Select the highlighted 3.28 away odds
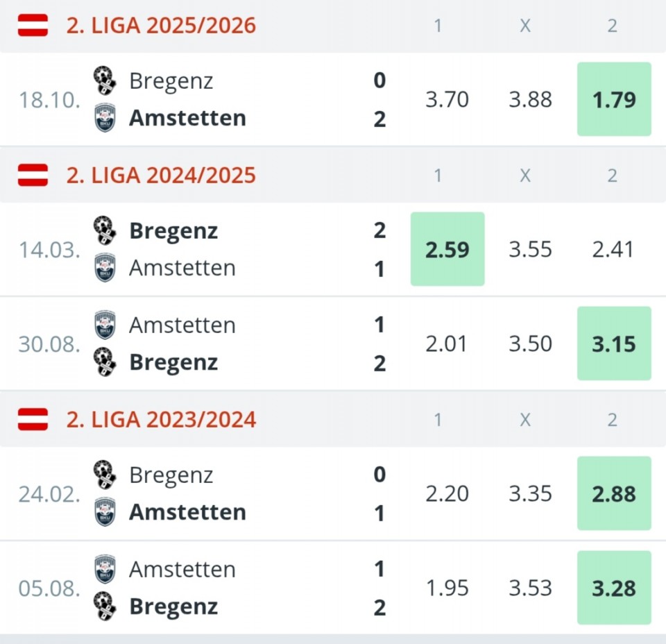Viewport: 666px width, 644px height. (x=614, y=588)
